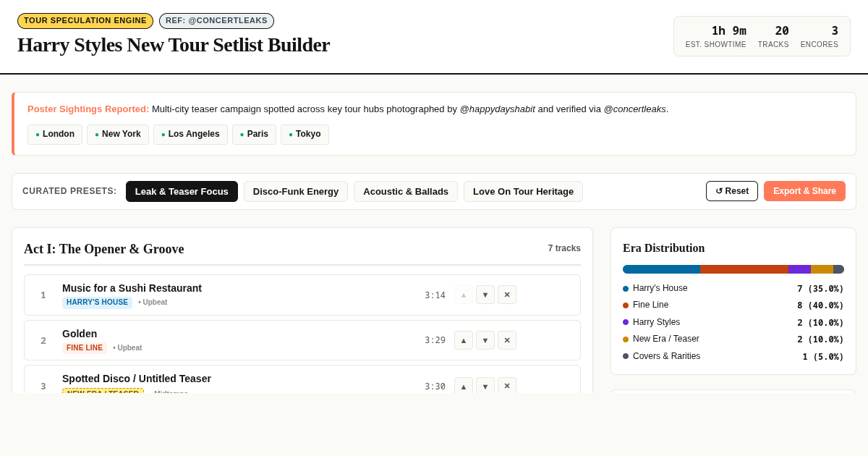This screenshot has height=456, width=868.
Task: Select Covers & Rarities legend row
Action: 733,357
